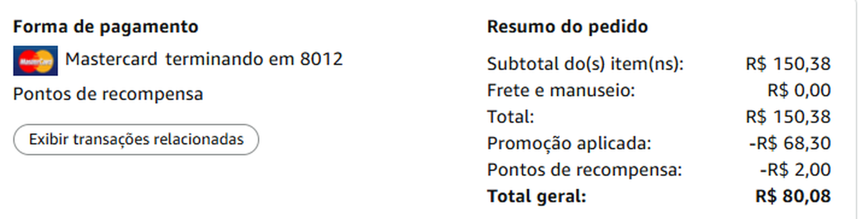Click Exibir transações relacionadas button
The image size is (868, 219).
(136, 139)
